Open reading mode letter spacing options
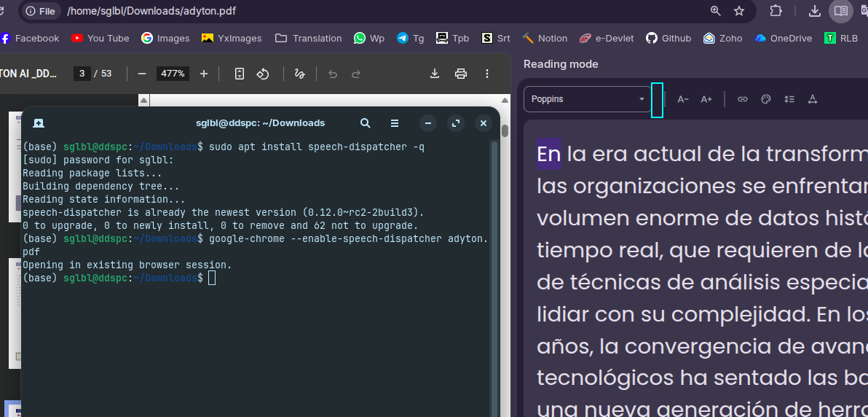 point(813,99)
